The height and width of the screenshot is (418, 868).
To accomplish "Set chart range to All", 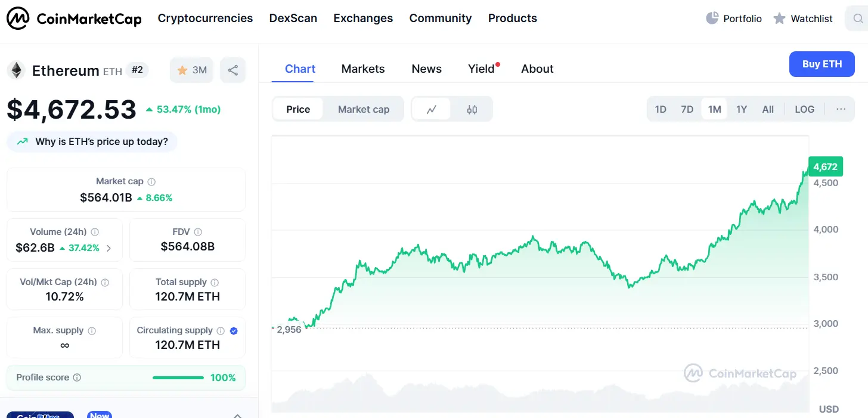I will click(x=768, y=109).
